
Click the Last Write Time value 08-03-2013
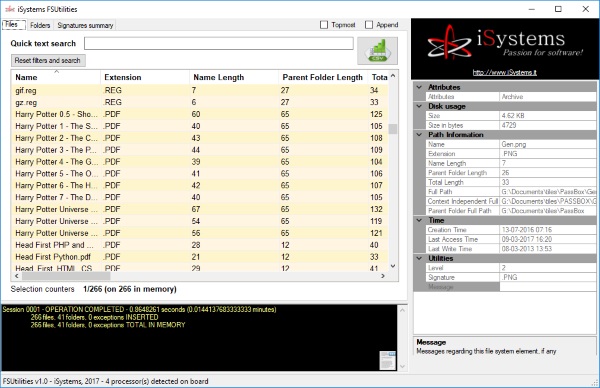coord(548,249)
